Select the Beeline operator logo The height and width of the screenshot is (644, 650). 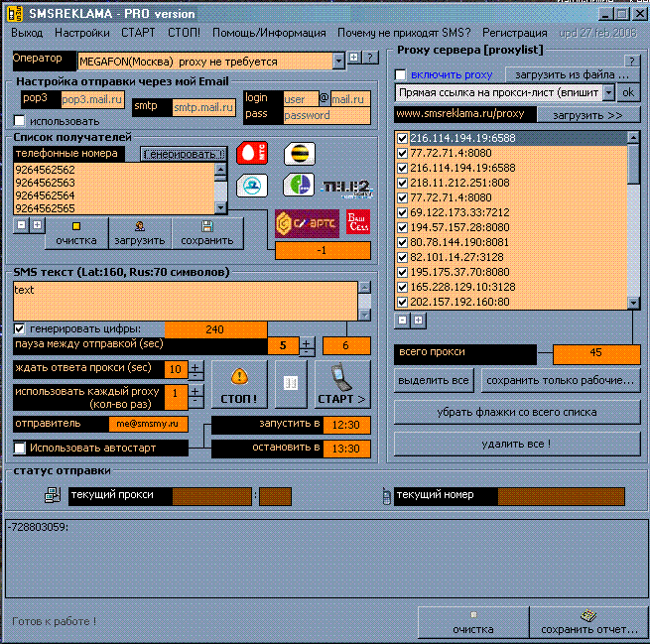[300, 154]
